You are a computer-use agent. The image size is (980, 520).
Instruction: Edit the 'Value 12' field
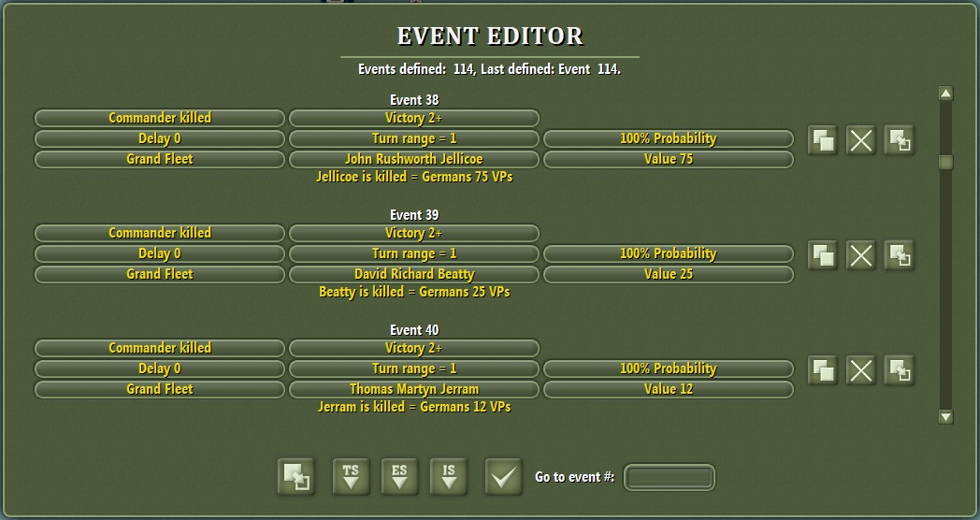[x=668, y=389]
